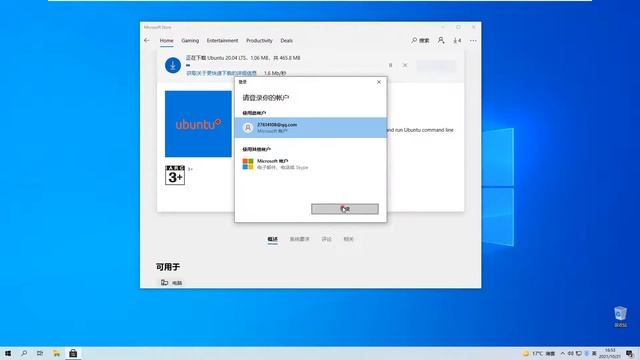Click the blue download circle icon
This screenshot has height=360, width=640.
coord(173,65)
